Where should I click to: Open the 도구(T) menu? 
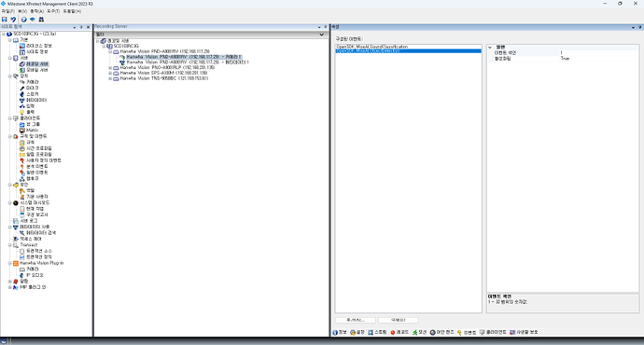pyautogui.click(x=53, y=11)
